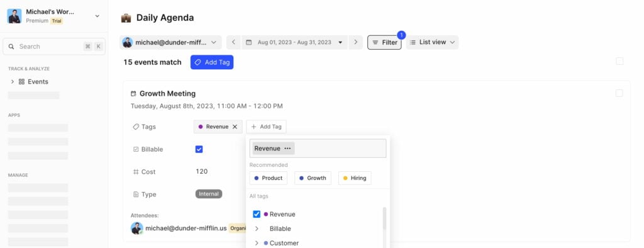
Task: Uncheck Revenue in All tags list
Action: pos(257,214)
